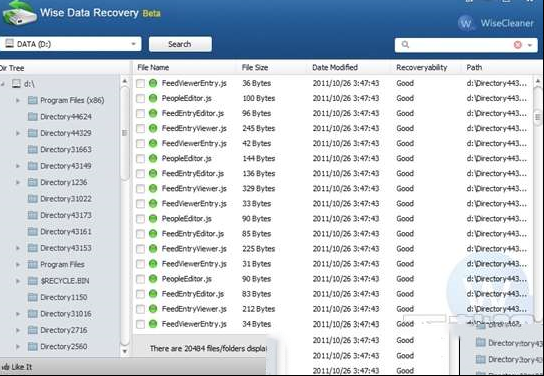Sort by the Recoverability column header
544x376 pixels.
(x=422, y=68)
